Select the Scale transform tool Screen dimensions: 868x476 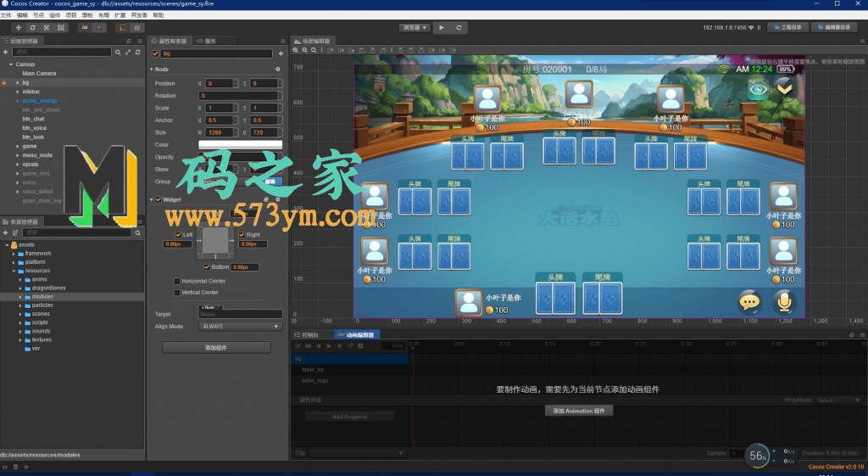[47, 28]
